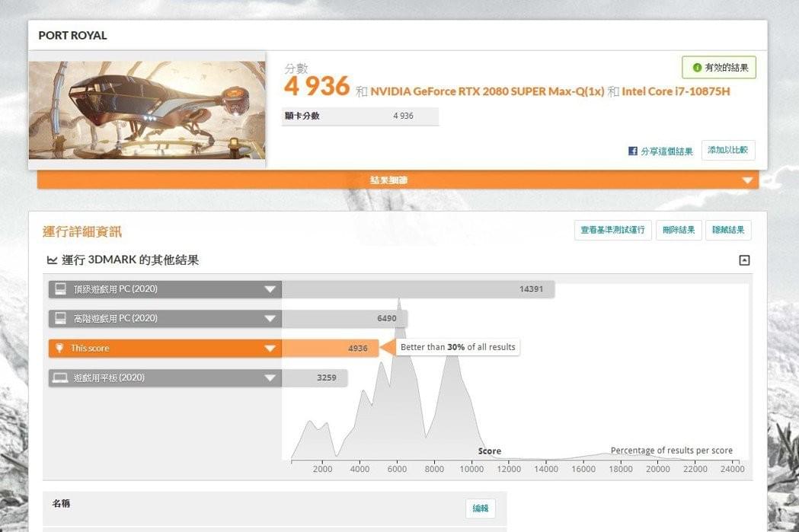Click the laptop icon in 遊戲用平板 row
Viewport: 799px width, 532px height.
click(60, 377)
